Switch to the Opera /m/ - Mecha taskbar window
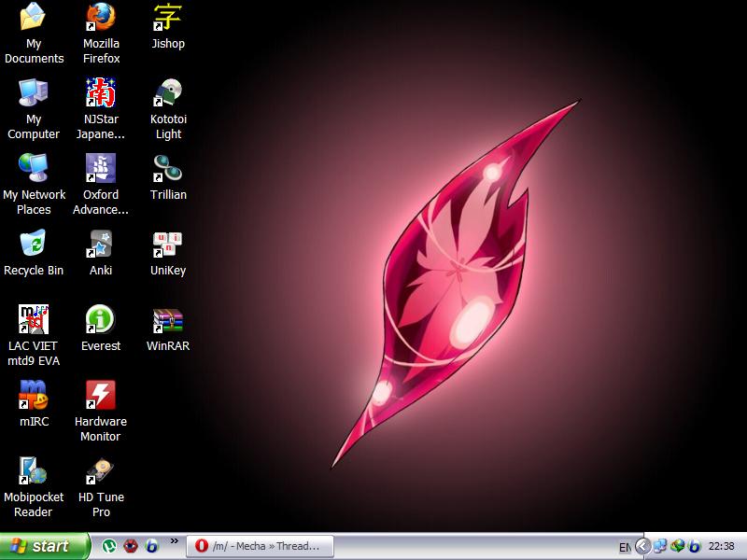 (x=261, y=546)
